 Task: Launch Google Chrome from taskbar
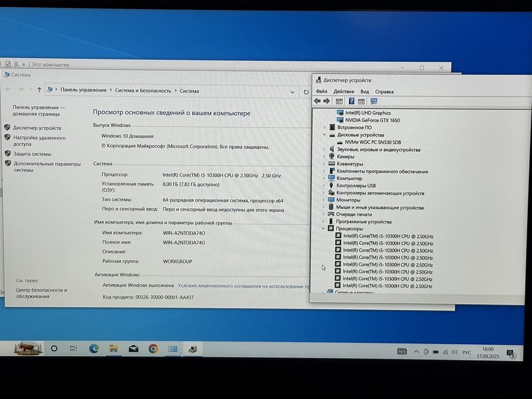(x=153, y=349)
